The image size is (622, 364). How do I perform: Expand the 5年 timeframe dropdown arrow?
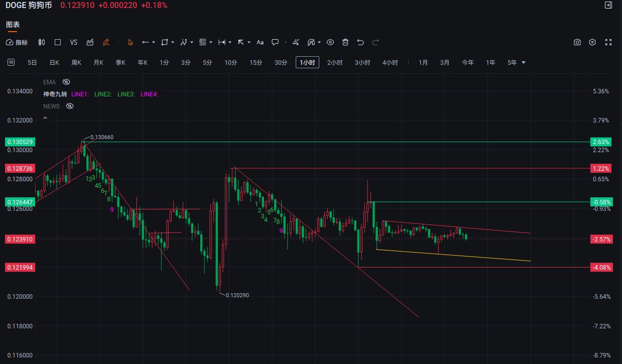524,63
